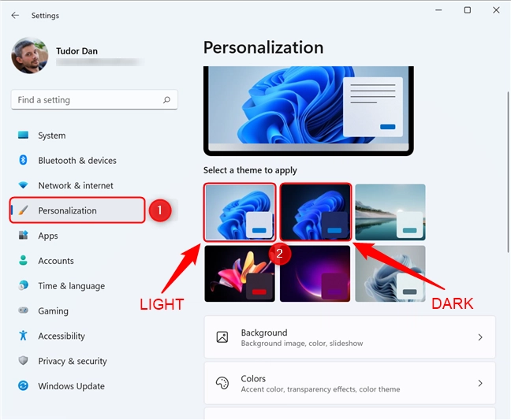Open Privacy & security label

tap(73, 361)
